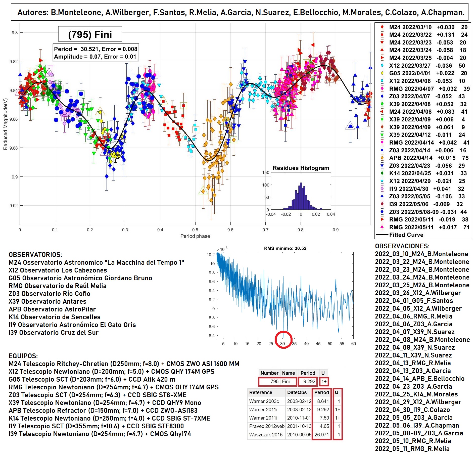The height and width of the screenshot is (455, 476).
Task: Select the "G05 Telescopio SCT" equipment line
Action: tap(92, 379)
